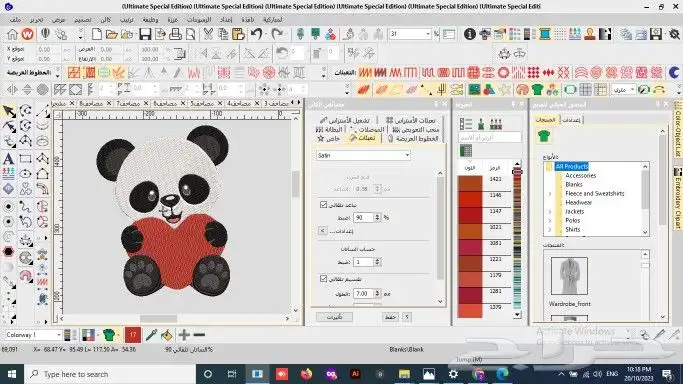
Task: Switch to the تعبئات fills tab
Action: coord(362,138)
